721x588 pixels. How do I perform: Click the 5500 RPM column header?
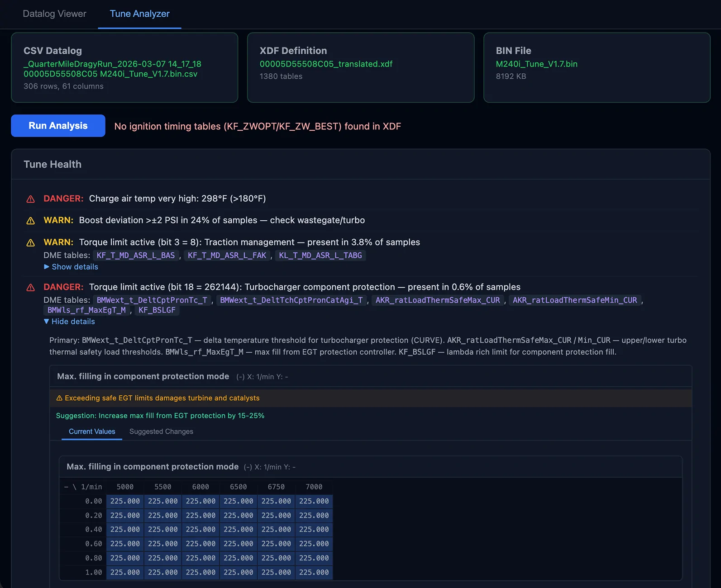click(163, 487)
